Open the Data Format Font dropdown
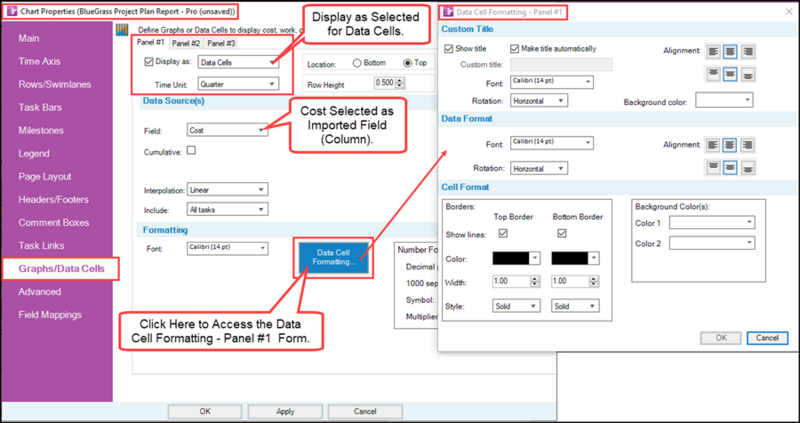The width and height of the screenshot is (800, 423). coord(552,143)
